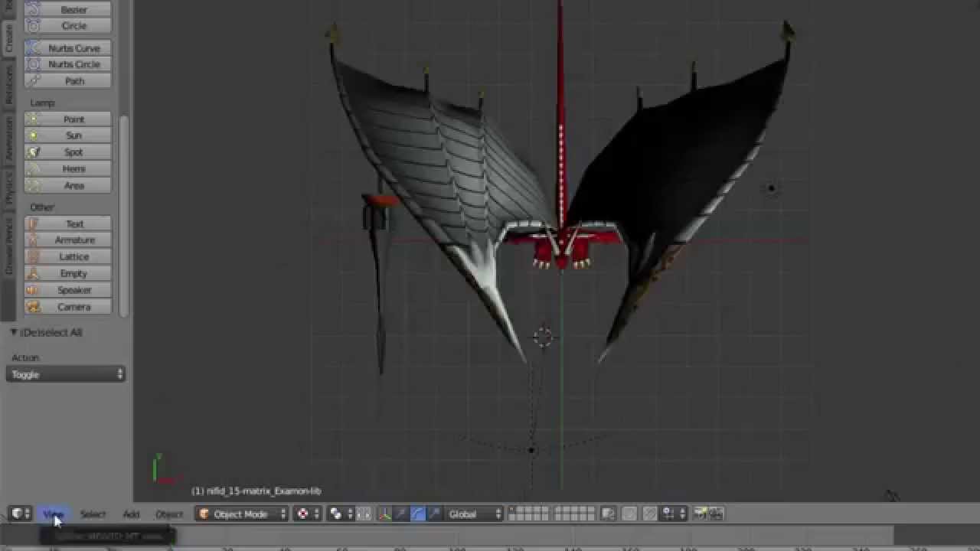Open snap element type selector

click(674, 514)
